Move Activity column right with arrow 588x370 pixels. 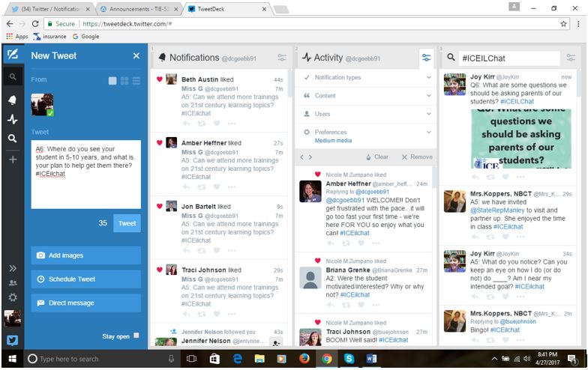(310, 157)
